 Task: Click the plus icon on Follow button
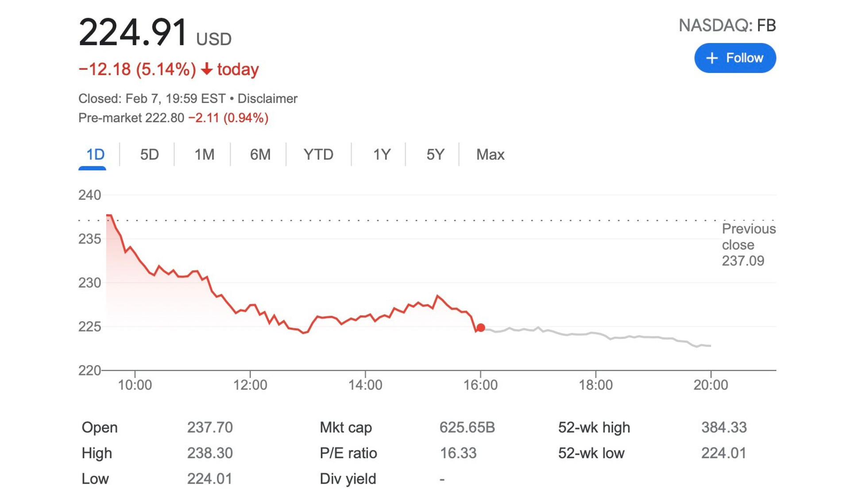pyautogui.click(x=711, y=58)
